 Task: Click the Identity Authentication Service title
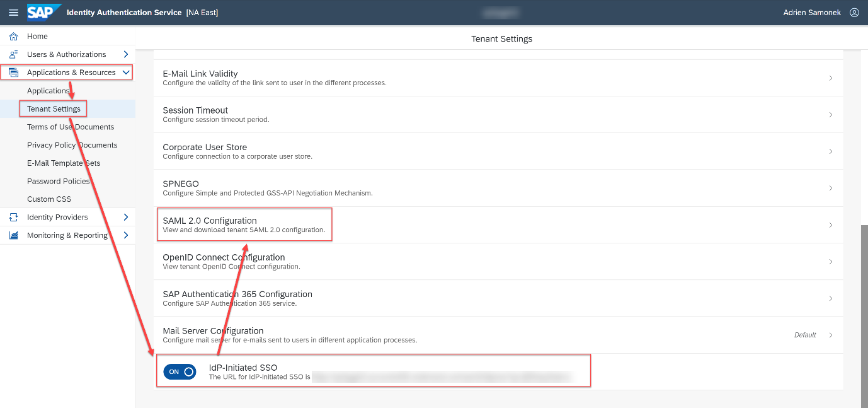point(124,13)
